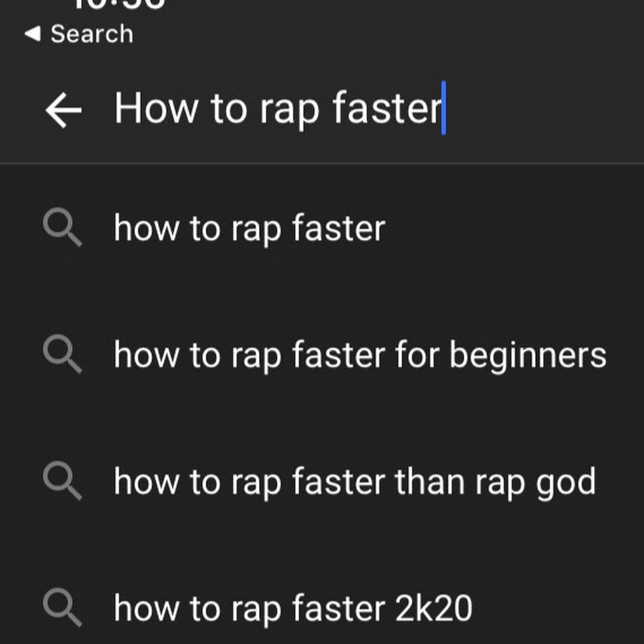The image size is (644, 644).
Task: Click the magnifier icon beside 'than rap god' suggestion
Action: pos(62,482)
